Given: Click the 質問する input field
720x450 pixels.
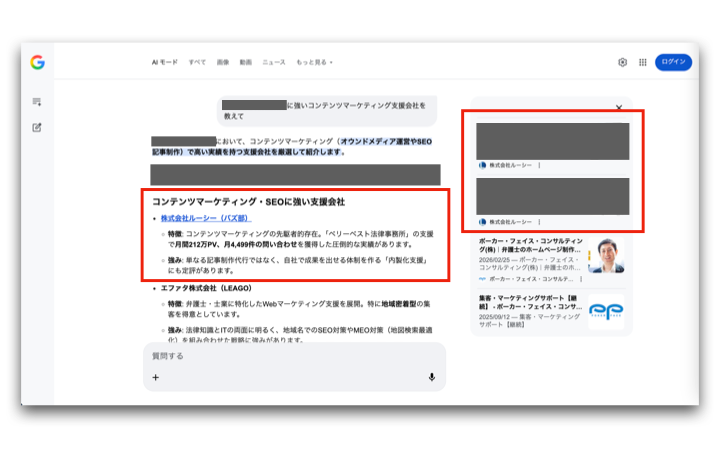Looking at the screenshot, I should click(290, 356).
